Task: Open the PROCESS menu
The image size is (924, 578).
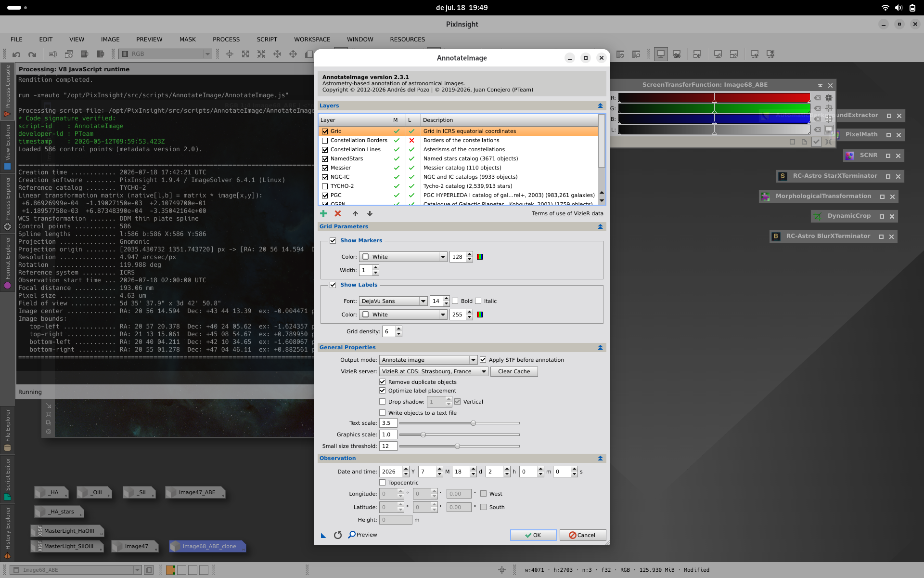Action: (x=226, y=39)
